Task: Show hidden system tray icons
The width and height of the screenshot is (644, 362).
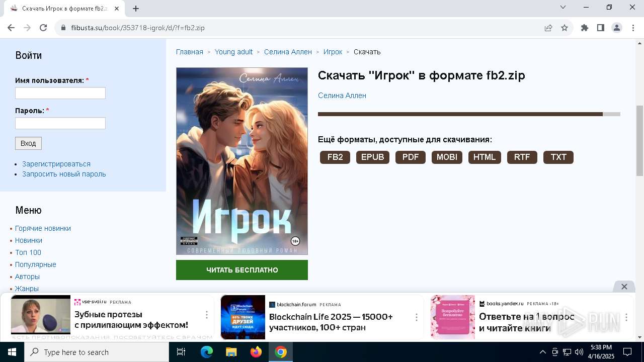Action: pos(542,352)
